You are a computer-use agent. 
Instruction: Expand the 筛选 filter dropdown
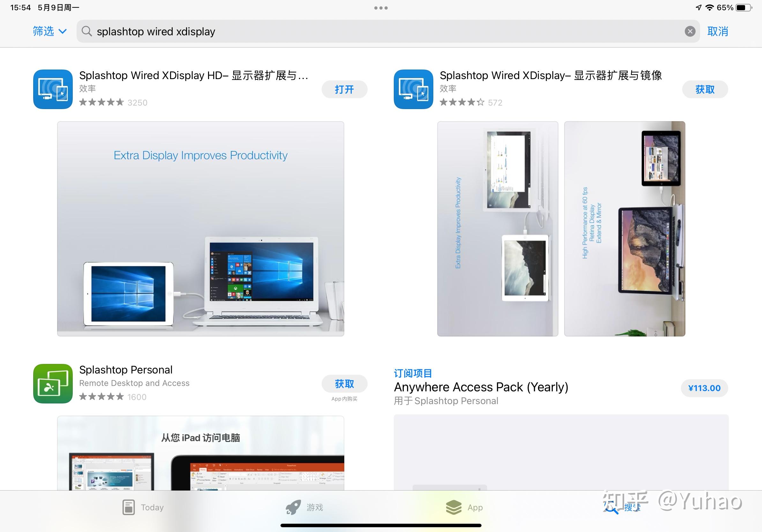(50, 31)
